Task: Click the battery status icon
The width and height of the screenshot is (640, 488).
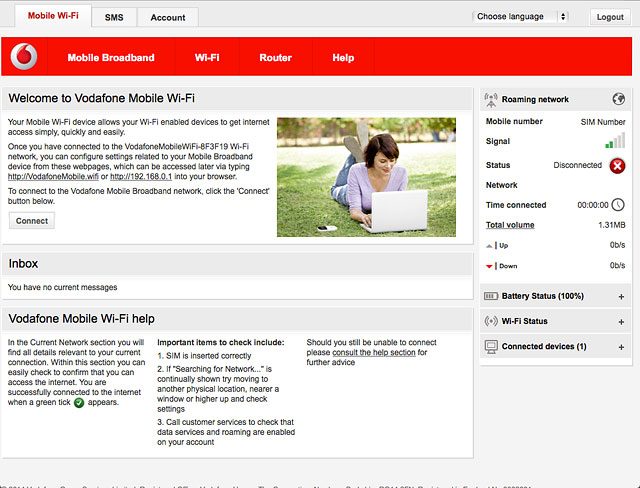Action: (491, 297)
